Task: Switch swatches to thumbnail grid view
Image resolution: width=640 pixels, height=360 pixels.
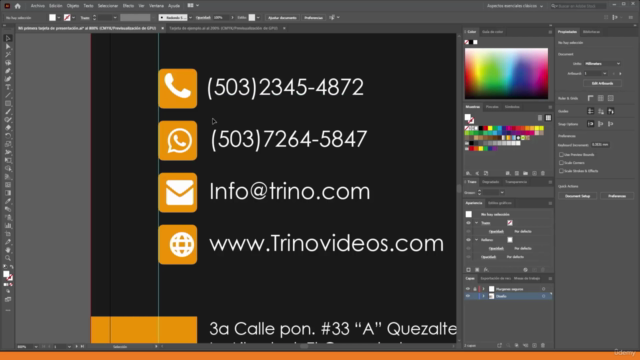Action: click(x=548, y=118)
